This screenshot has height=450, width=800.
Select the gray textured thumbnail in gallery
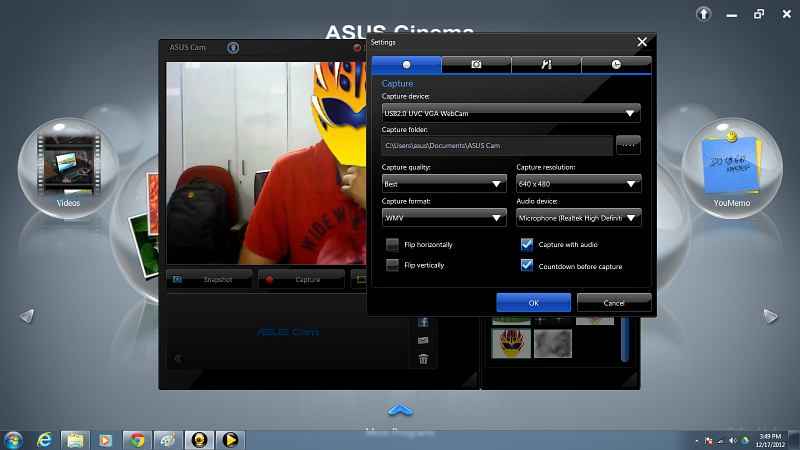(x=553, y=343)
